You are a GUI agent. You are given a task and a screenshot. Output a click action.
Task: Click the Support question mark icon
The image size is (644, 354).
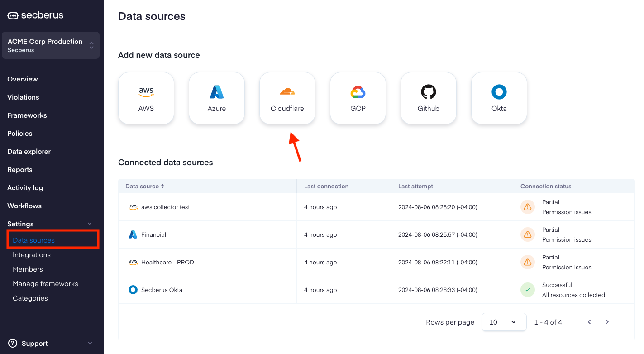click(x=13, y=343)
